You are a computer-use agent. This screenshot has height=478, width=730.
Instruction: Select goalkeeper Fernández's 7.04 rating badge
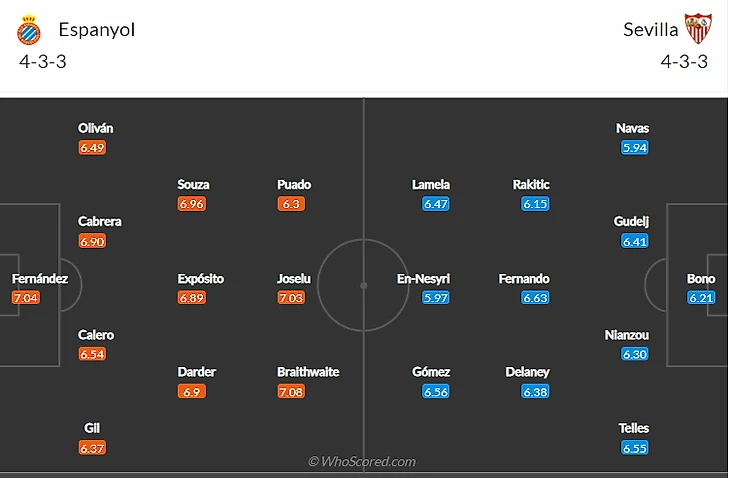tap(26, 298)
